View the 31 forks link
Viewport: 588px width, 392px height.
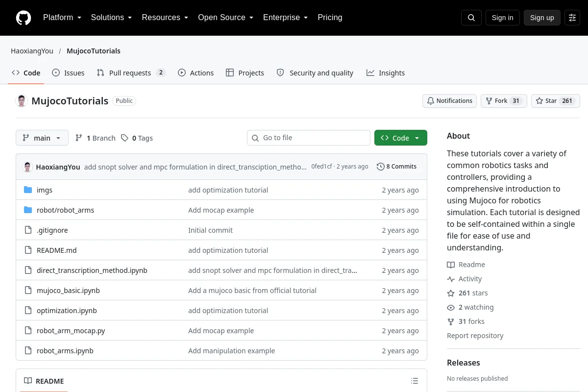(466, 321)
